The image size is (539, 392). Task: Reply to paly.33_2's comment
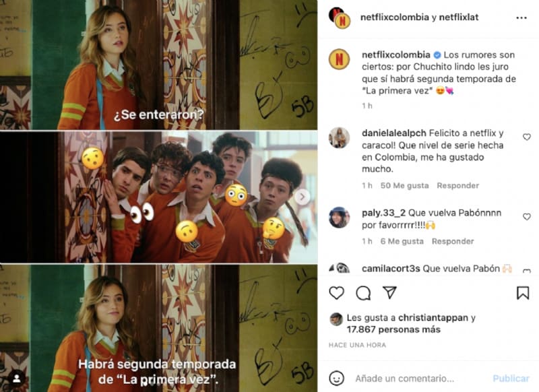coord(453,241)
